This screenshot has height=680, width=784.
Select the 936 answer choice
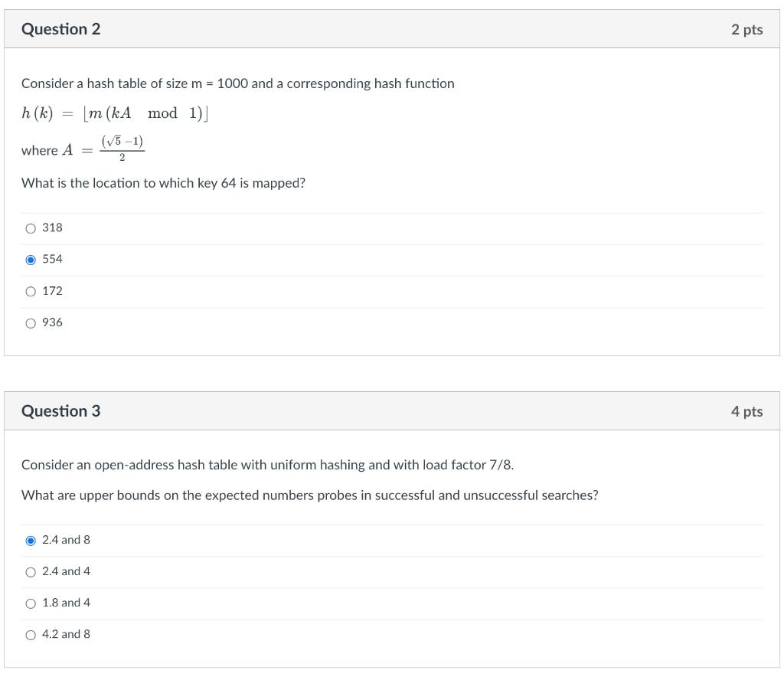[31, 322]
